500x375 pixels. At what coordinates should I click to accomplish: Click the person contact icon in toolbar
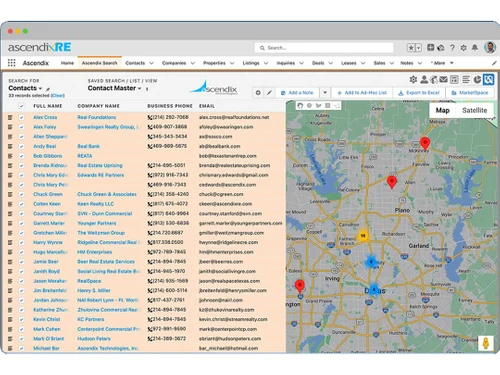[424, 79]
